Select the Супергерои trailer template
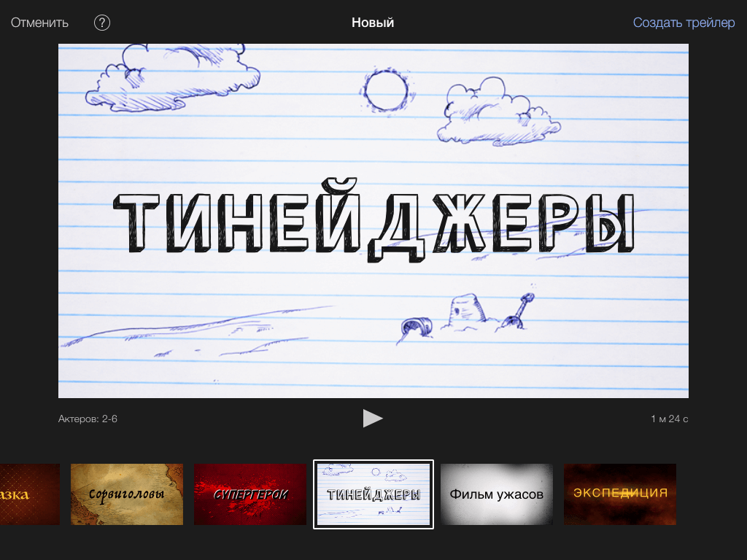 250,494
